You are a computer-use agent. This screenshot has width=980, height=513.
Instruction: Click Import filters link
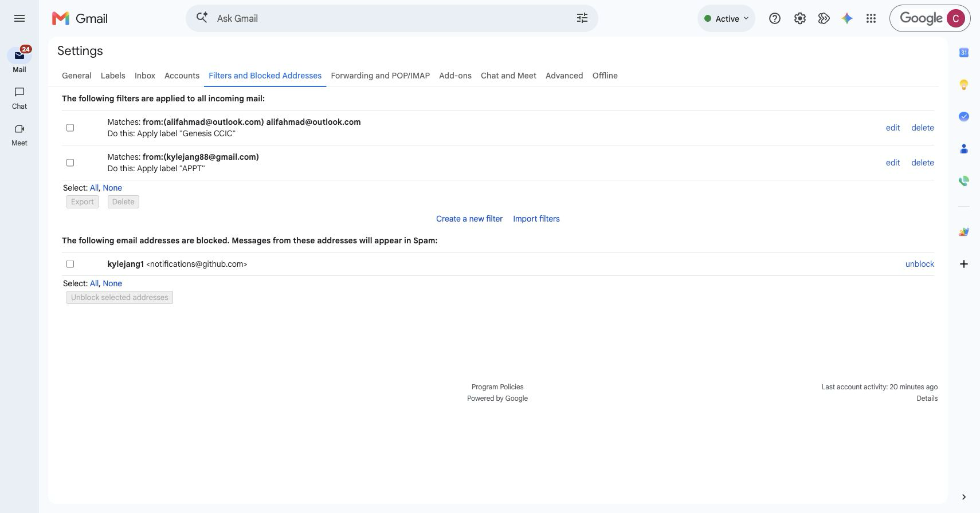[536, 219]
